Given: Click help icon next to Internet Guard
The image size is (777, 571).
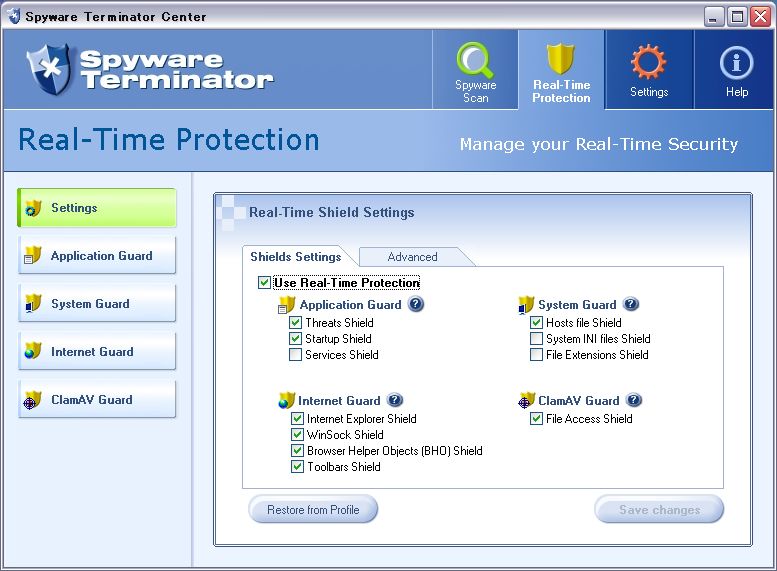Looking at the screenshot, I should 395,400.
